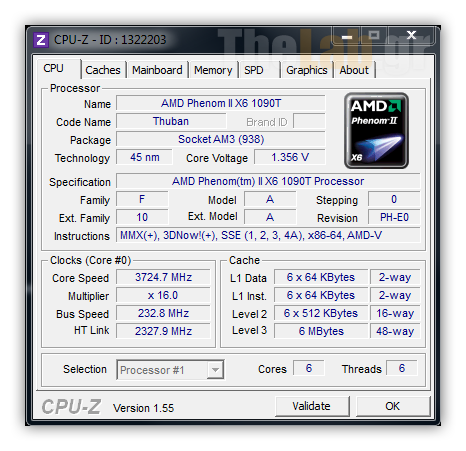Show the About tab
Screen dimensions: 466x451
pos(354,70)
